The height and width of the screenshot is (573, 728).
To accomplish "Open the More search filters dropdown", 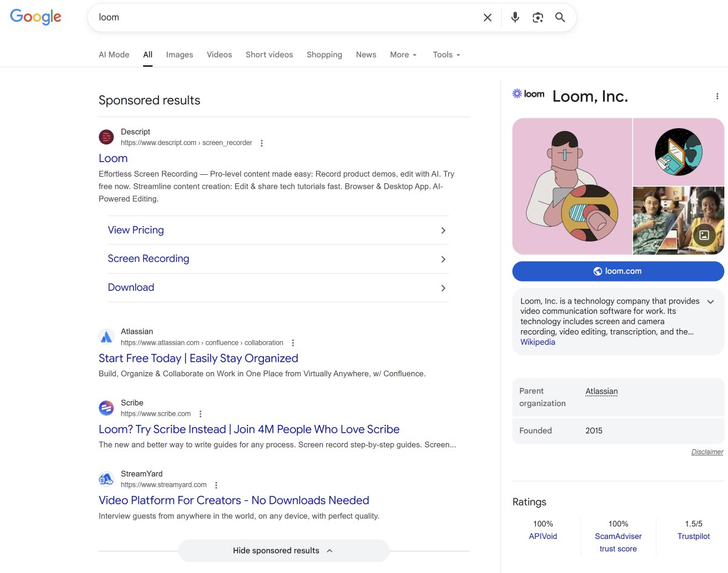I will [403, 55].
